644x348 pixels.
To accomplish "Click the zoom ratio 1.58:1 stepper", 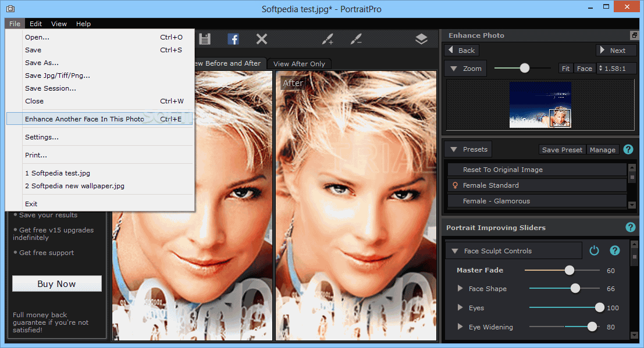I will [600, 69].
